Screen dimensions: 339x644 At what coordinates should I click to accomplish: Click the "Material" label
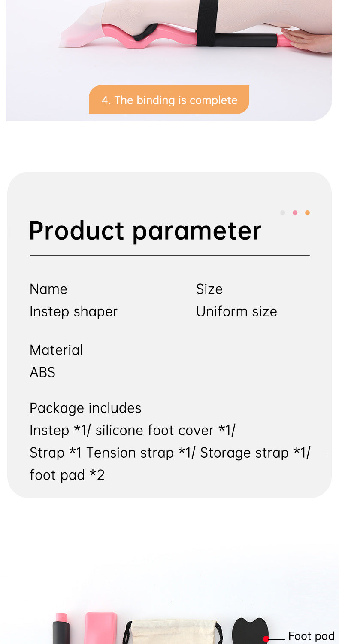pyautogui.click(x=56, y=350)
